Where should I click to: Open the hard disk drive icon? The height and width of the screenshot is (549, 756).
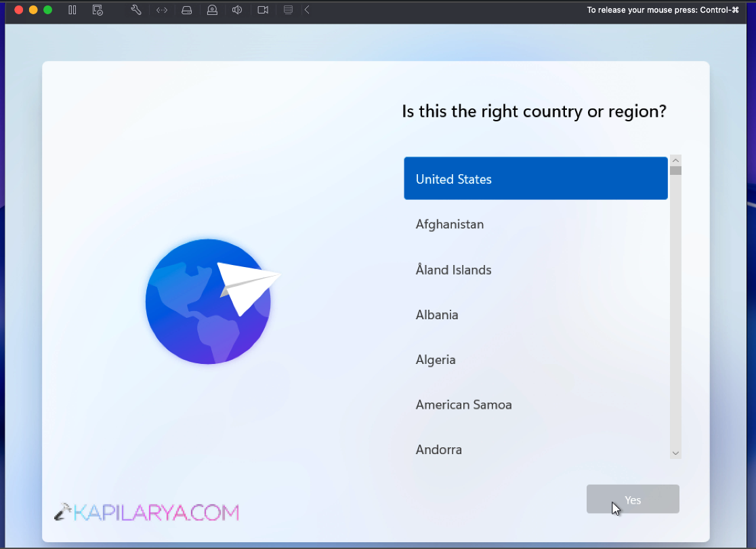pos(187,10)
